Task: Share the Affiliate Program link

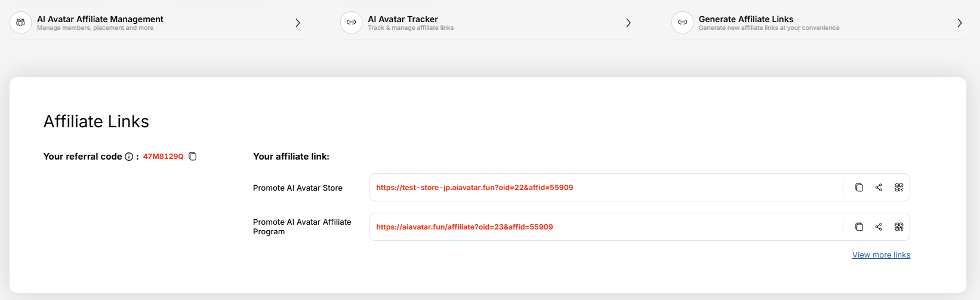Action: [x=879, y=227]
